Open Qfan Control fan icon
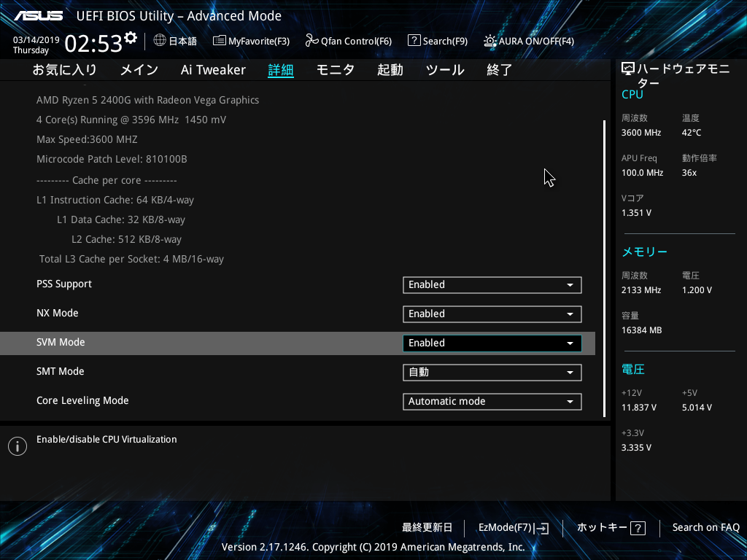The width and height of the screenshot is (747, 560). pos(312,41)
